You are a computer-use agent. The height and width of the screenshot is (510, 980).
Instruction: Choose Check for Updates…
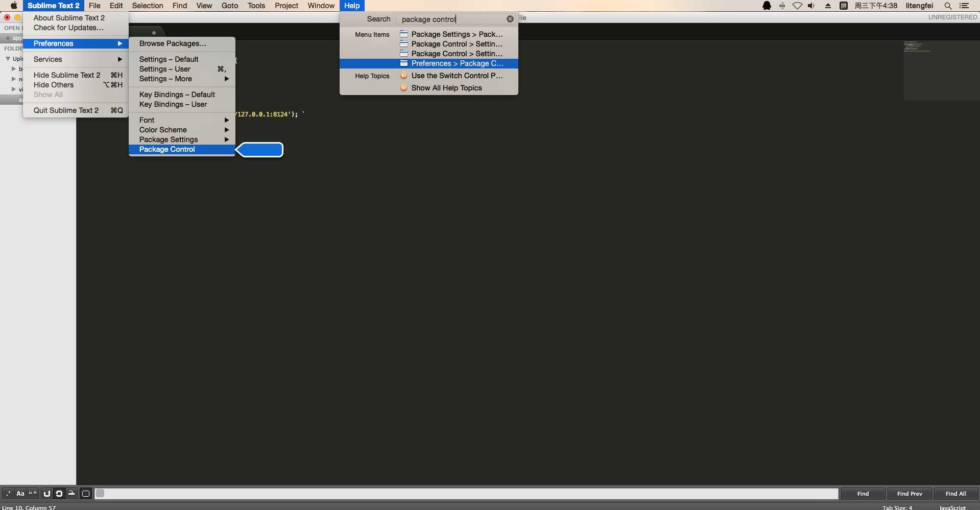click(76, 28)
